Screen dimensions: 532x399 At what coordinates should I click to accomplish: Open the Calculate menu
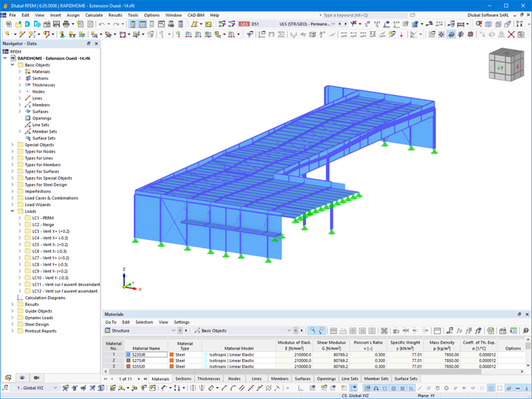[x=94, y=16]
